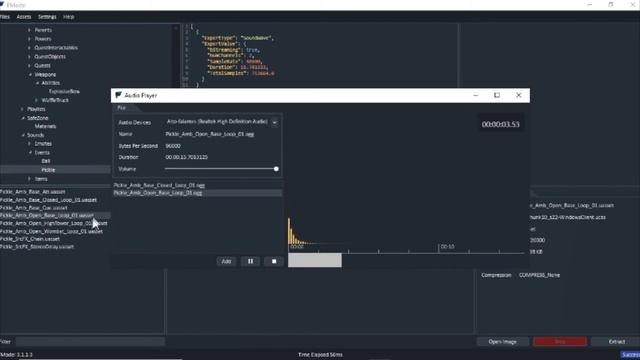Select the Pickle_Amb_Open_Wombat_Loop_01.uasset file
This screenshot has width=640, height=360.
click(x=51, y=231)
